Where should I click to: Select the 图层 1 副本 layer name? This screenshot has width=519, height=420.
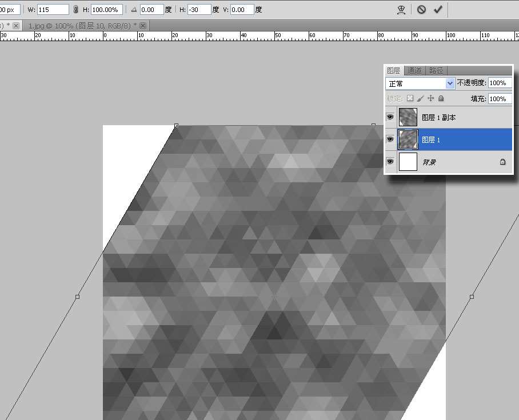click(x=438, y=117)
